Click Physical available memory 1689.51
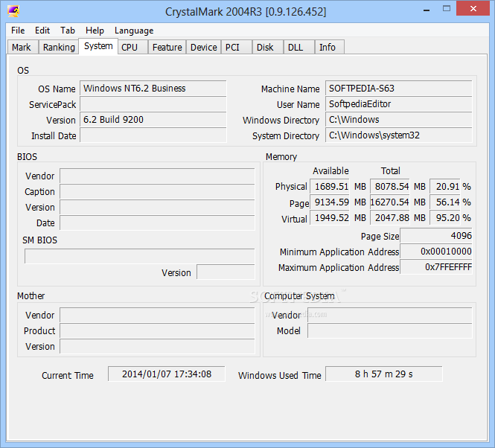This screenshot has height=448, width=495. [x=330, y=186]
